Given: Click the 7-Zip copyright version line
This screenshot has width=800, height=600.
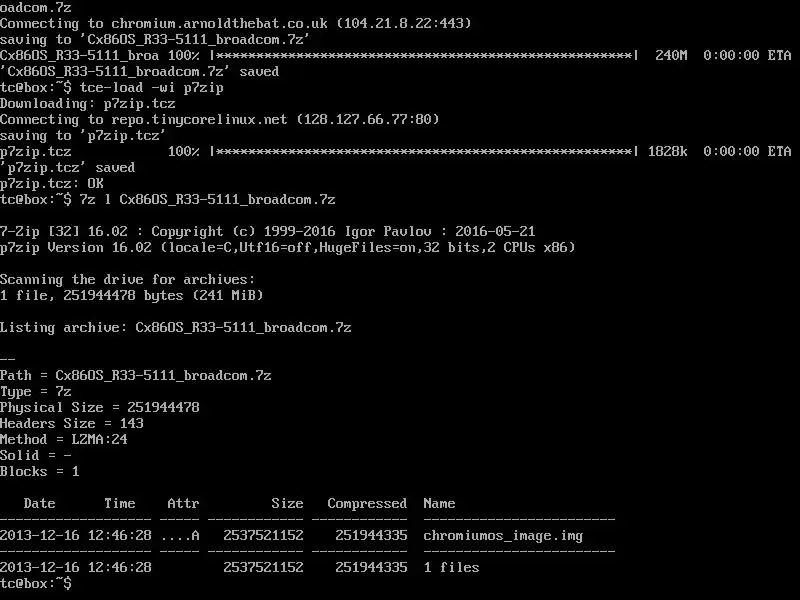Looking at the screenshot, I should 267,231.
